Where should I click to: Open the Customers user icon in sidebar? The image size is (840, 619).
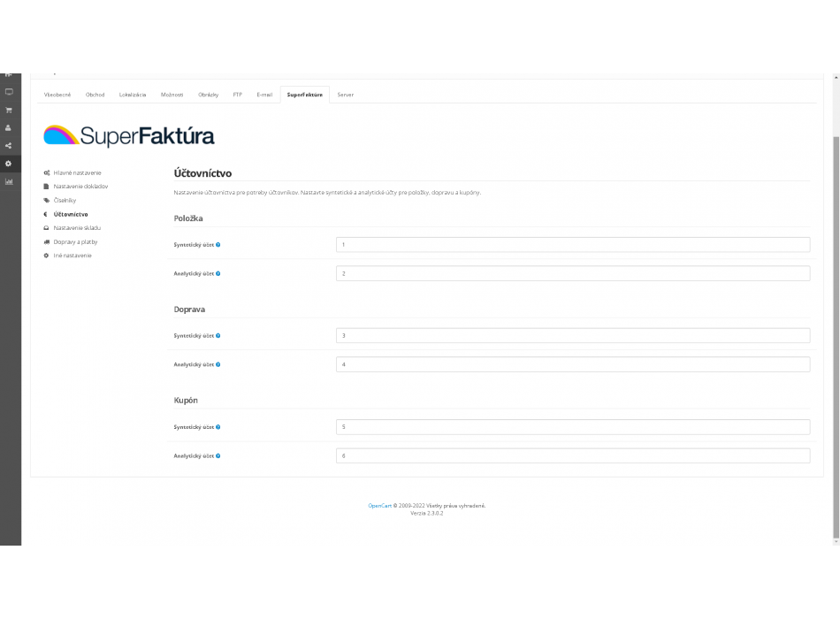[x=9, y=127]
